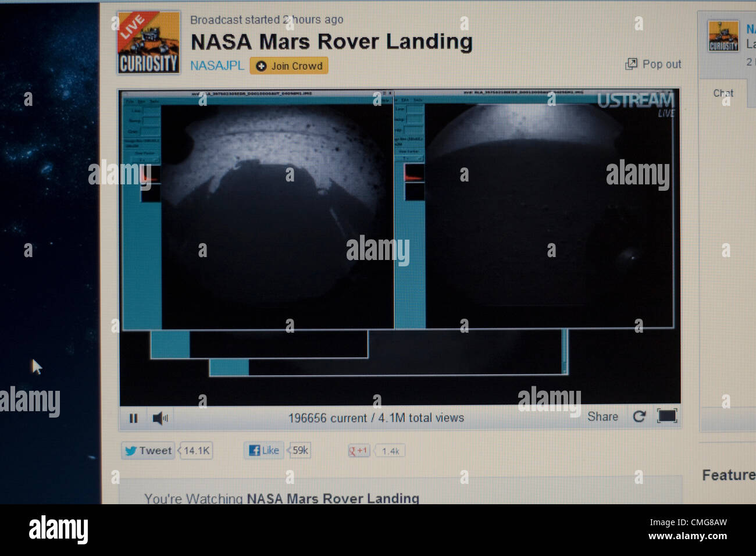The width and height of the screenshot is (756, 556).
Task: Enter fullscreen mode on the video player
Action: coord(667,416)
